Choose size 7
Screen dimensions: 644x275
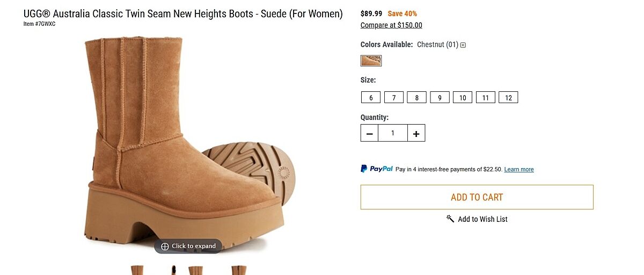pos(393,98)
